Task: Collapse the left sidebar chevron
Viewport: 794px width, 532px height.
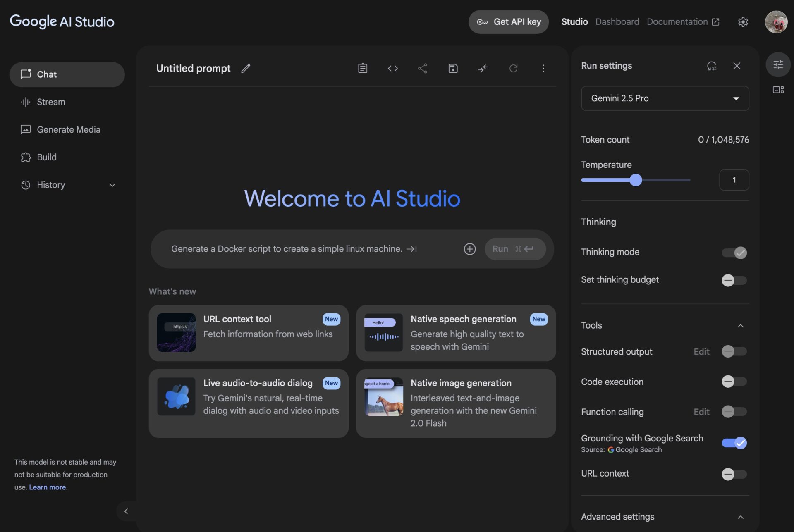Action: 126,511
